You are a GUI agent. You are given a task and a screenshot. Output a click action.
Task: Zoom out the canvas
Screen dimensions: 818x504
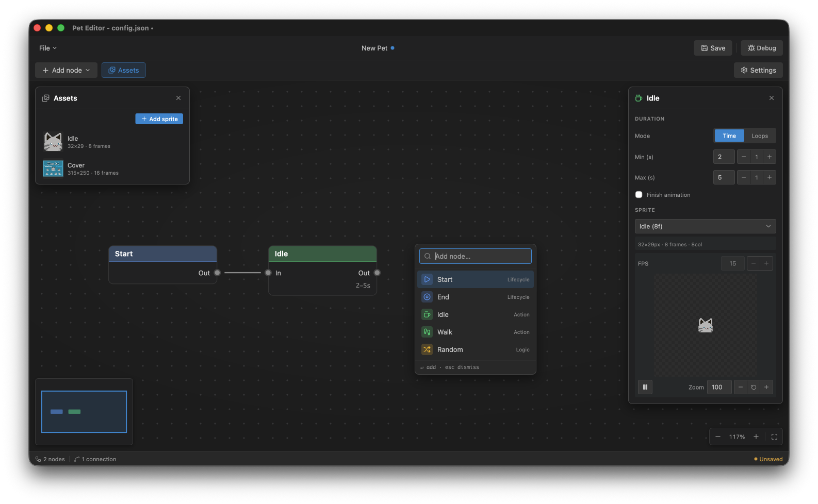[x=718, y=436]
